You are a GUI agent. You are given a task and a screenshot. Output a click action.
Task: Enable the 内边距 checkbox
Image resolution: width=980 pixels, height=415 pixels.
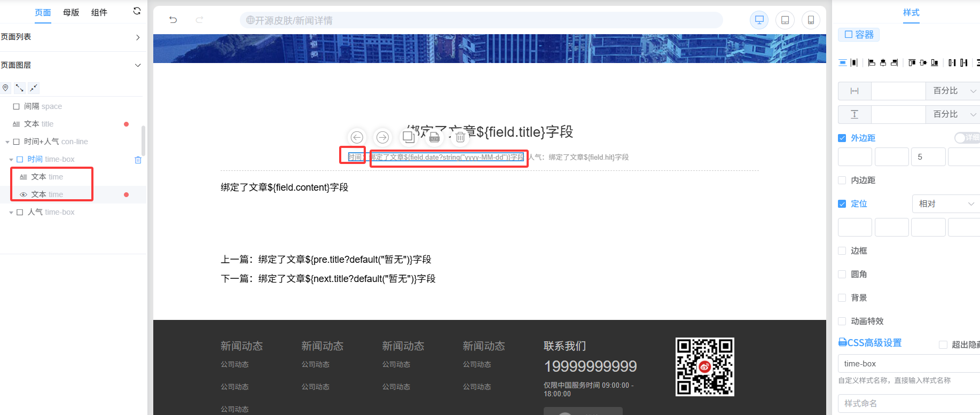tap(842, 181)
